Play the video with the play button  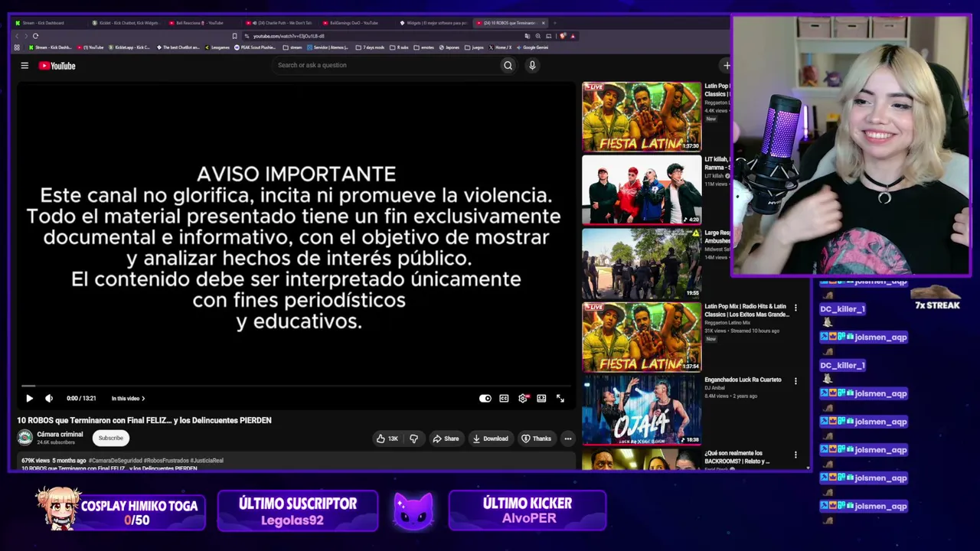pyautogui.click(x=29, y=398)
